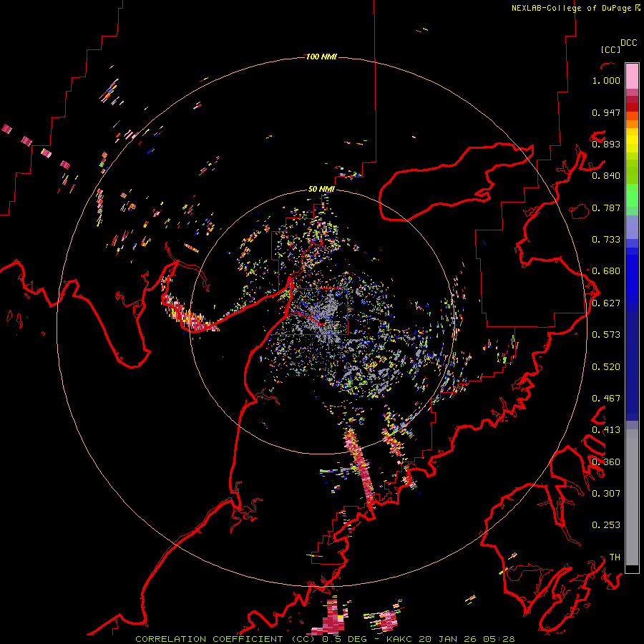This screenshot has width=644, height=644.
Task: Click the gray lower segment of color bar
Action: point(632,497)
